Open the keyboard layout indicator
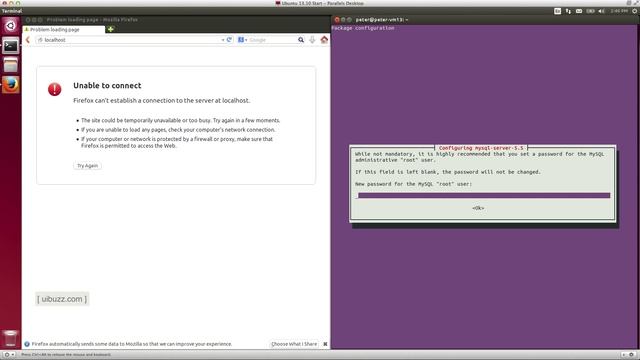The width and height of the screenshot is (640, 360). [558, 11]
